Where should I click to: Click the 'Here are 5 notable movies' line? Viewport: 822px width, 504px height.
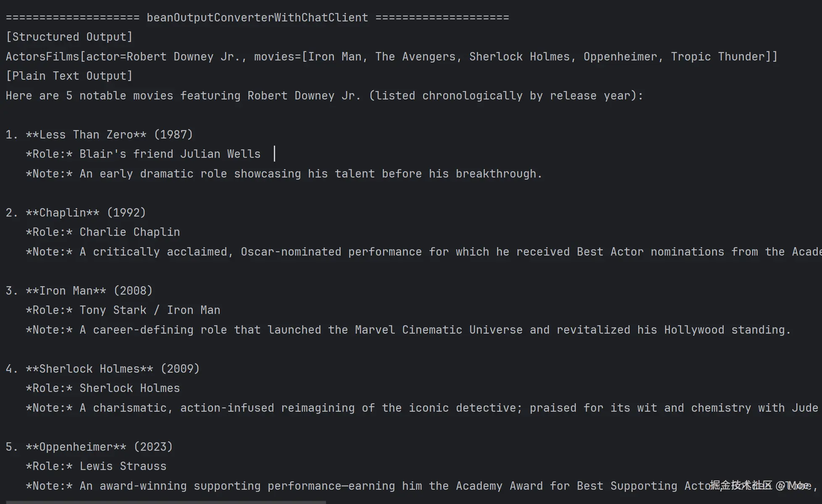323,96
